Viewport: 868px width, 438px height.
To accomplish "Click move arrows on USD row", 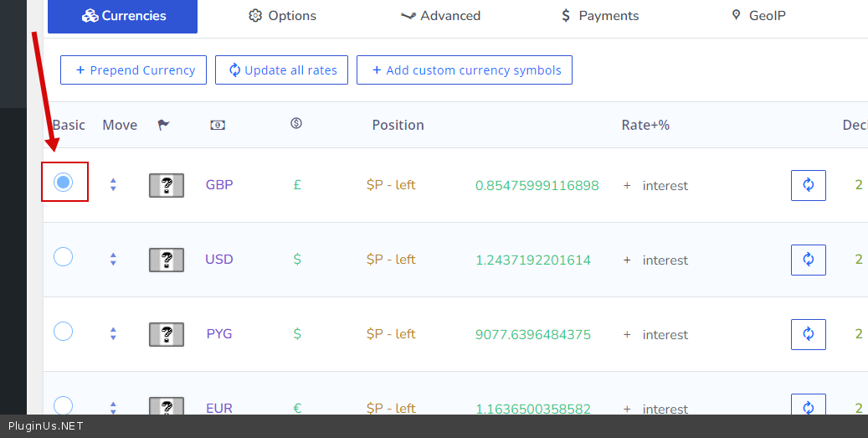I will click(x=113, y=260).
